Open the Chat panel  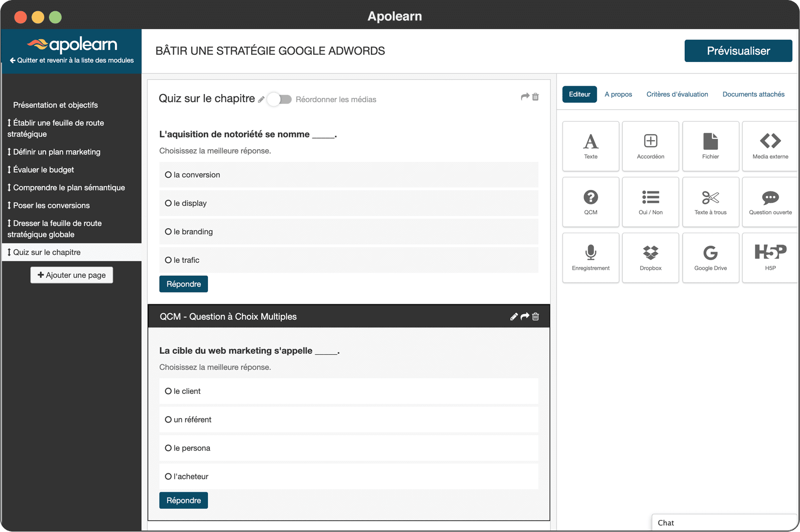[725, 523]
